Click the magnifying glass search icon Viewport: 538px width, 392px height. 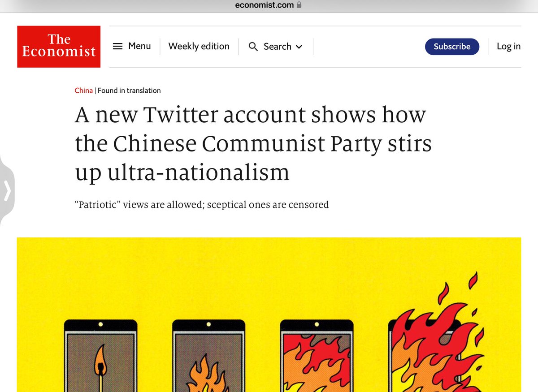[x=253, y=47]
